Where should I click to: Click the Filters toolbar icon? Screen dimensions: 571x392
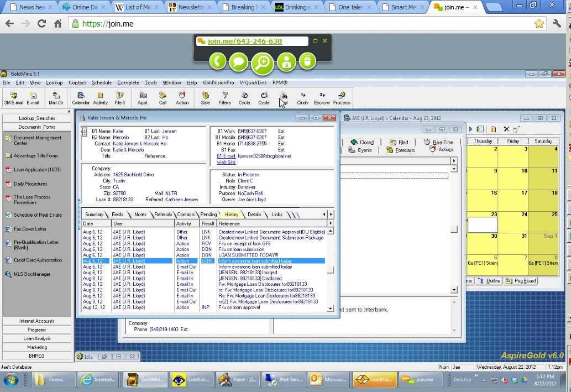(x=224, y=98)
